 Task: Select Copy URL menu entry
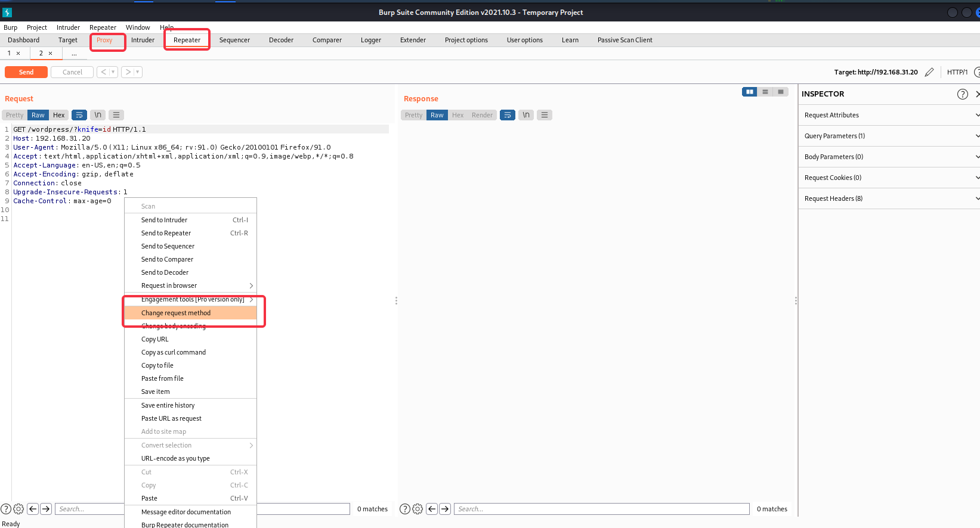190,339
